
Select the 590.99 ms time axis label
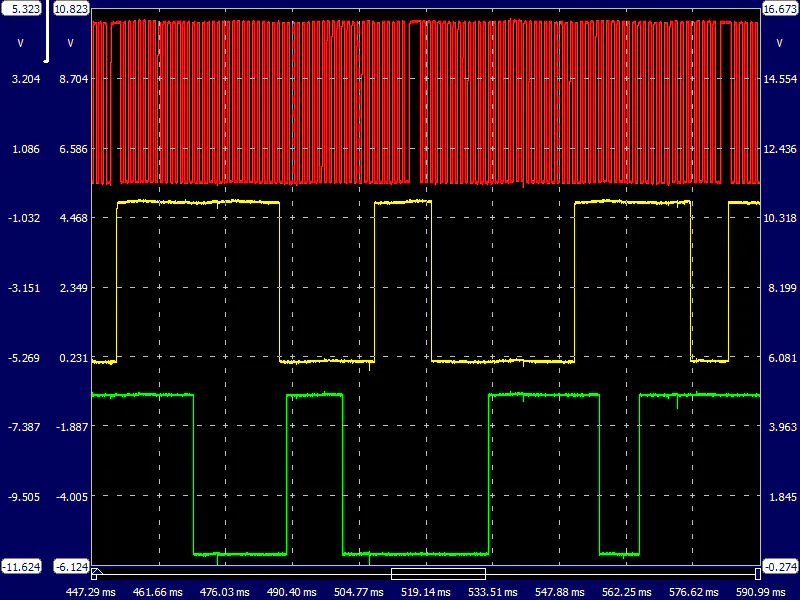point(759,592)
